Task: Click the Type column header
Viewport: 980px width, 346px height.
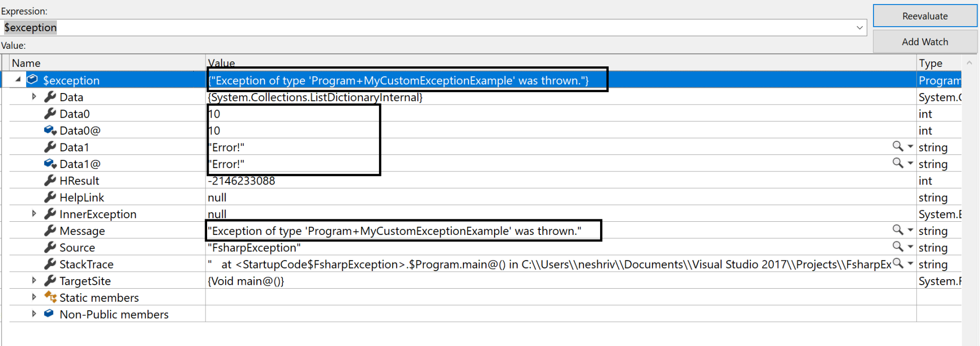Action: (x=939, y=63)
